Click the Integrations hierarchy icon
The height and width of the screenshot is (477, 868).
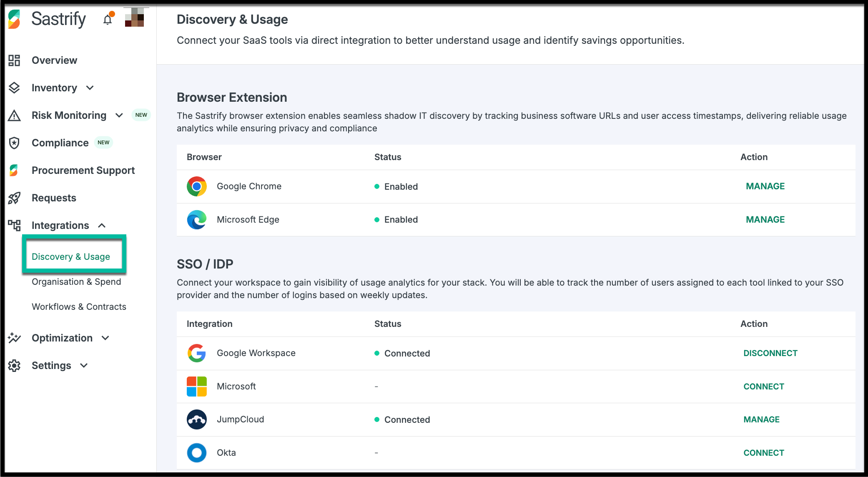point(14,226)
